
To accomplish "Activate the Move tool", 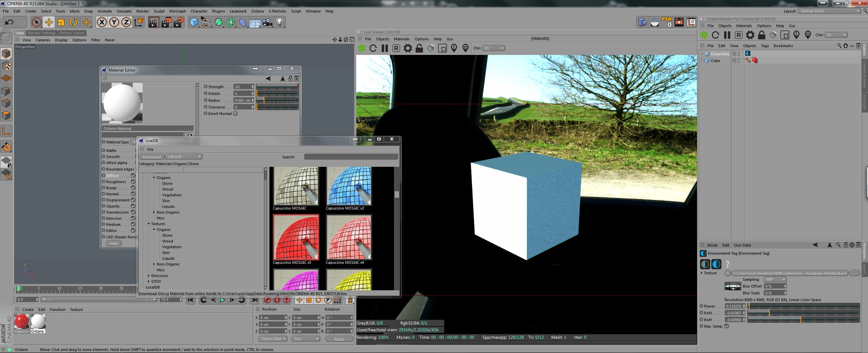I will 49,22.
